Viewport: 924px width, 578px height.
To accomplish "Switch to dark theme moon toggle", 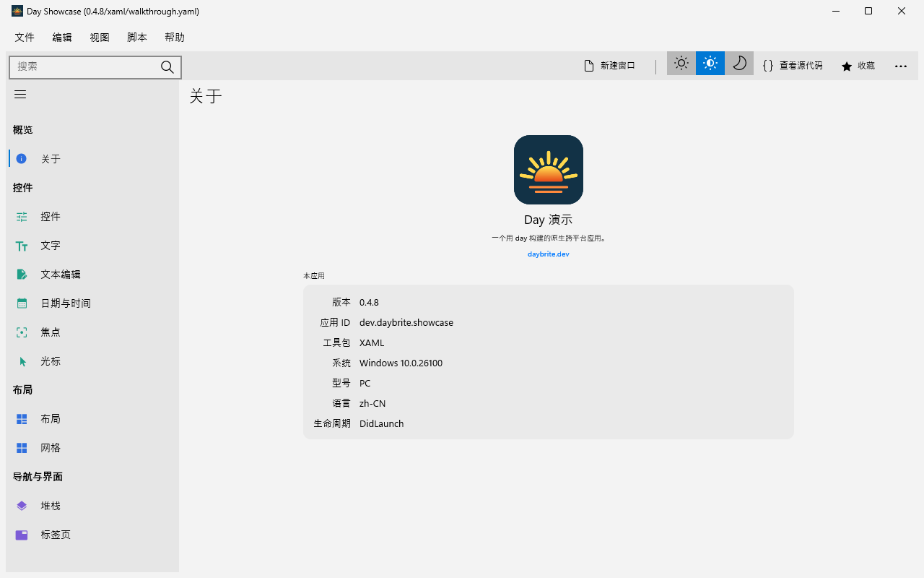I will pyautogui.click(x=739, y=64).
